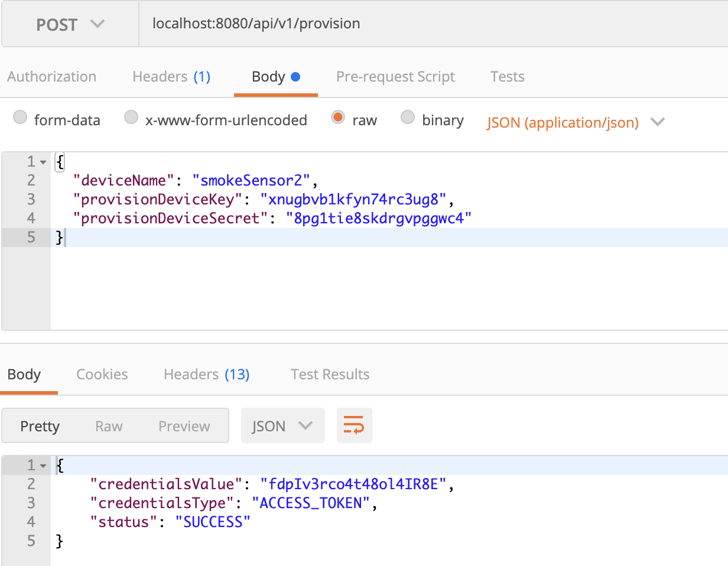Switch to the Authorization tab

(52, 77)
